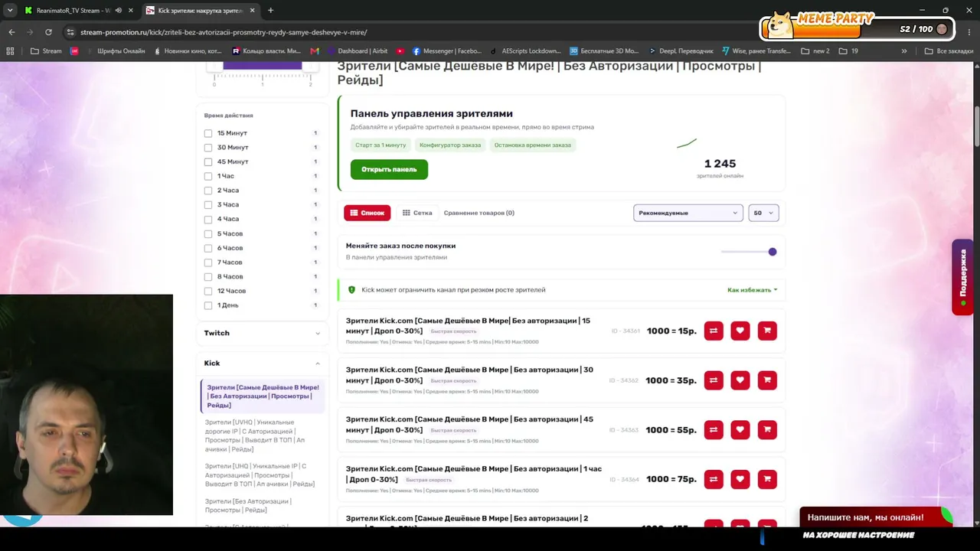The width and height of the screenshot is (980, 551).
Task: Check the 12 Часов duration filter
Action: (x=208, y=291)
